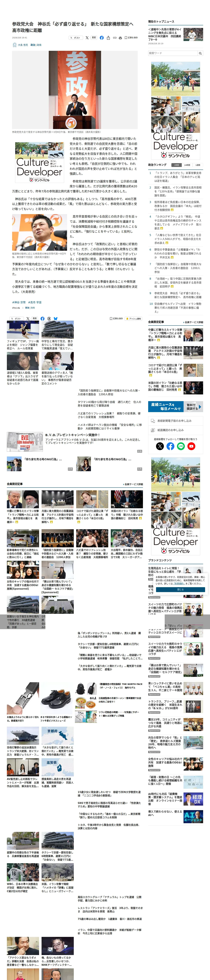The height and width of the screenshot is (980, 210).
Task: Open the 会員サービス詳細 link in the main column
Action: [x=133, y=484]
